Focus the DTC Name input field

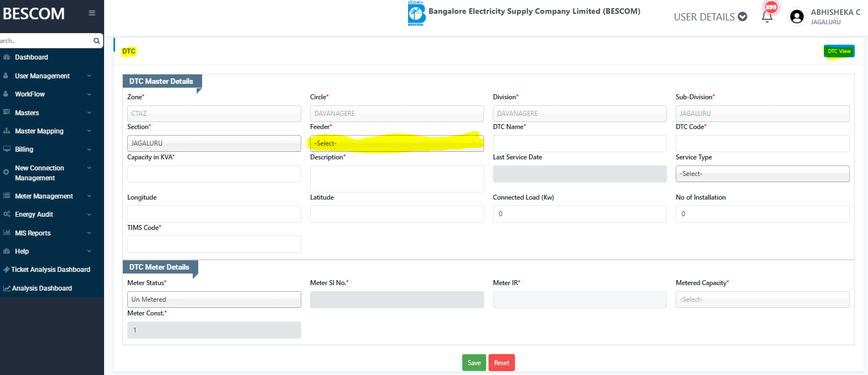(580, 143)
